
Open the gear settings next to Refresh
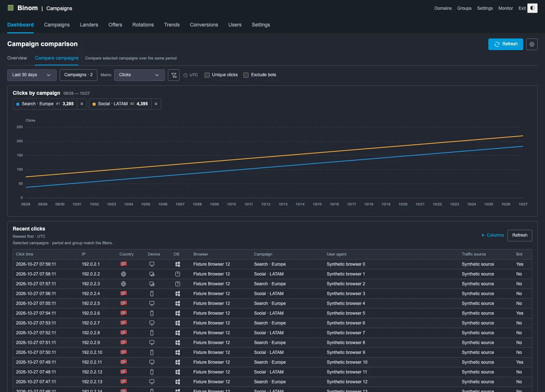coord(532,44)
